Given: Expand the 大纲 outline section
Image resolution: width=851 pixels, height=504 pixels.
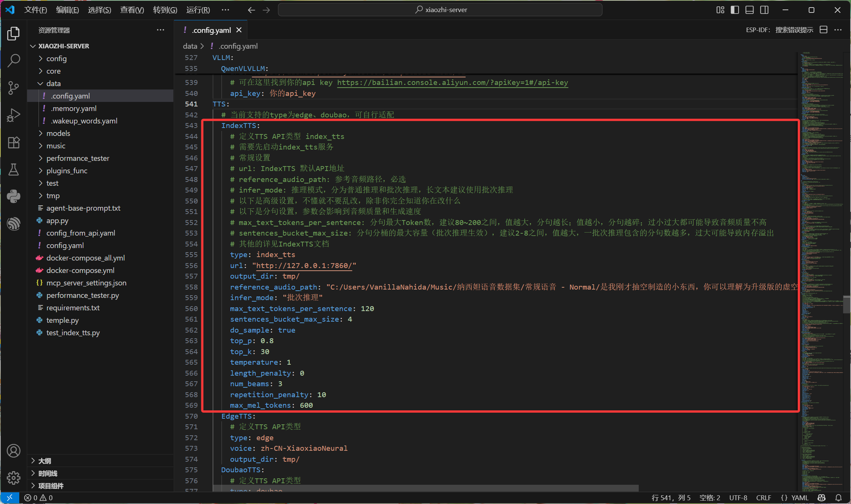Looking at the screenshot, I should (45, 461).
